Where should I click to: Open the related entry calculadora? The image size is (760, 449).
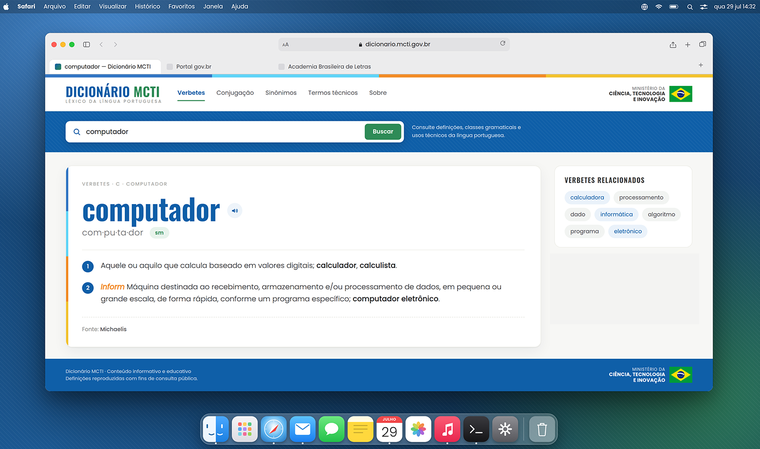(x=587, y=197)
